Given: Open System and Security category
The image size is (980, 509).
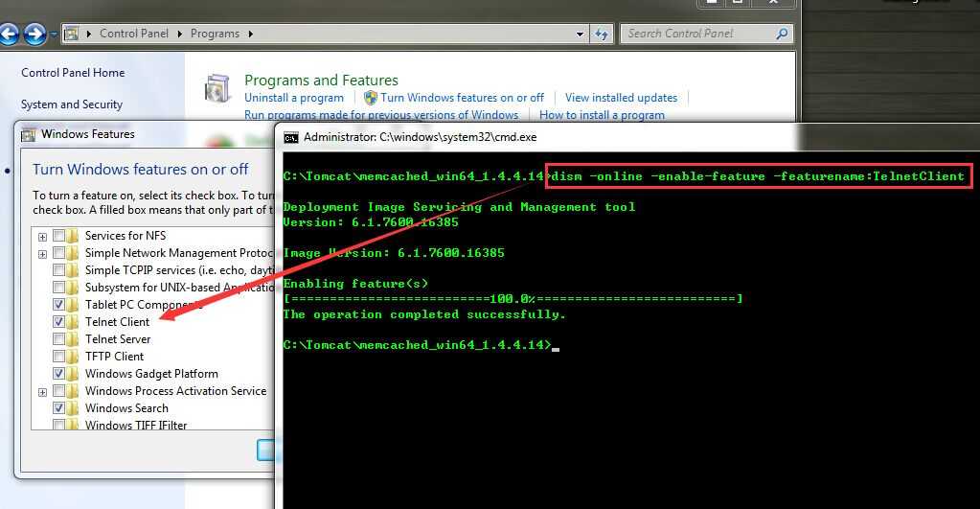Looking at the screenshot, I should coord(71,104).
